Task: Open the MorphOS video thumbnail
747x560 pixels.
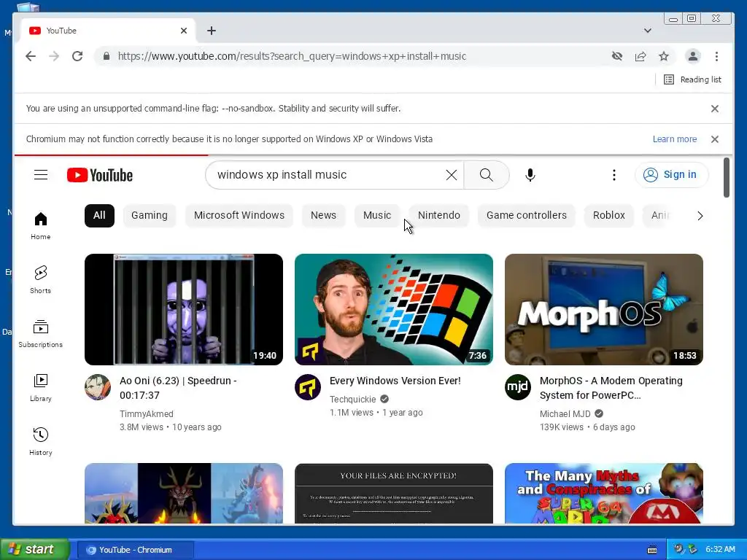Action: (x=603, y=309)
